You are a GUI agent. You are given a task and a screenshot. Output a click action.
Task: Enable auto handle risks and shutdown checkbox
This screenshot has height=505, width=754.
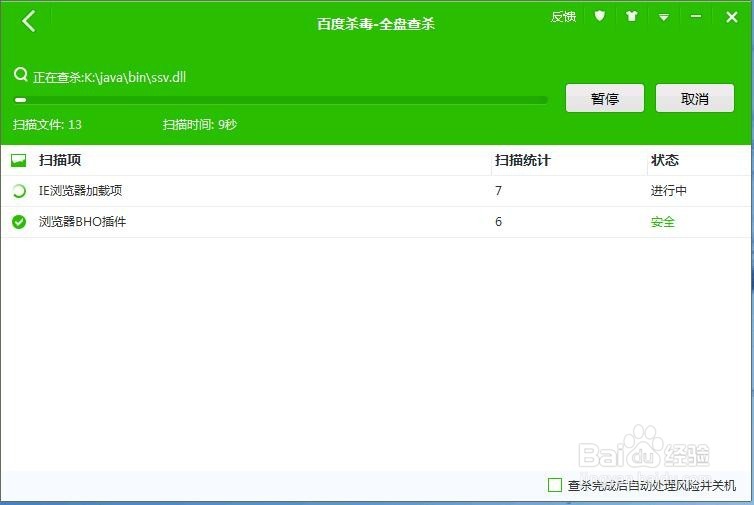click(x=554, y=485)
